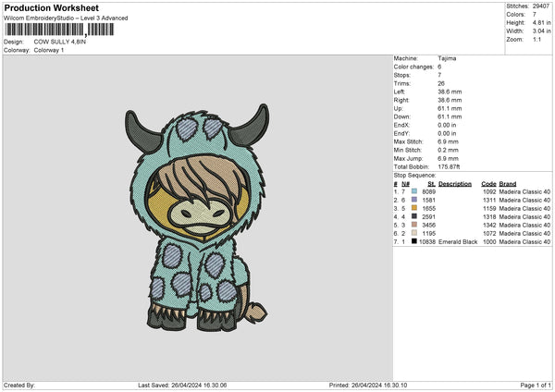
Task: Click the light blue swatch code 1092
Action: coord(414,191)
